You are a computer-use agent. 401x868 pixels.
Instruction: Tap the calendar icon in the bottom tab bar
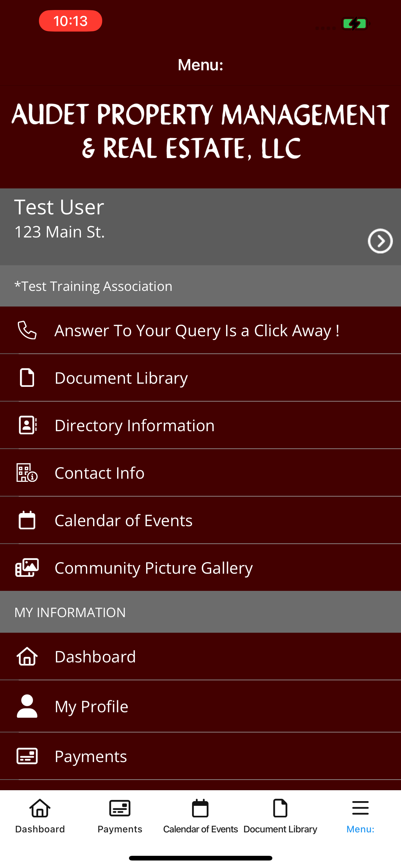tap(200, 808)
